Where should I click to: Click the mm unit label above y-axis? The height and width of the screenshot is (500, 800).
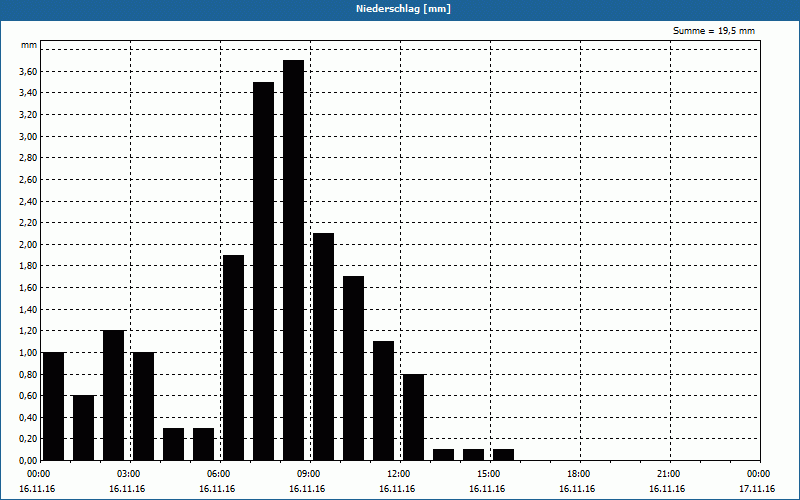coord(29,45)
